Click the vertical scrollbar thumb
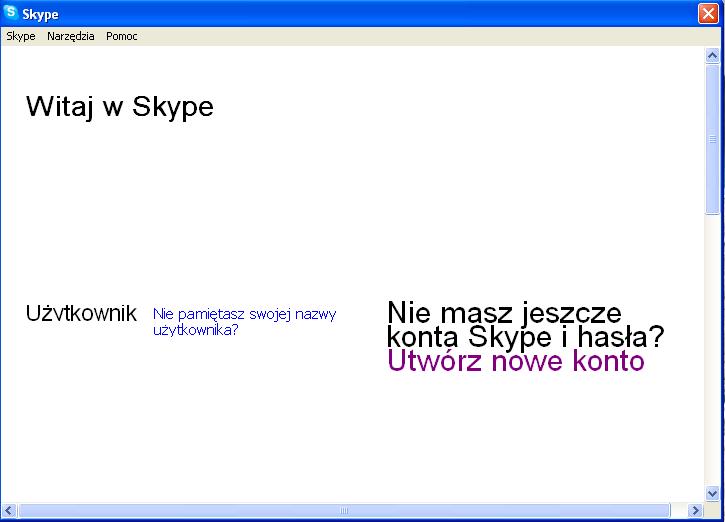The width and height of the screenshot is (725, 522). point(713,139)
